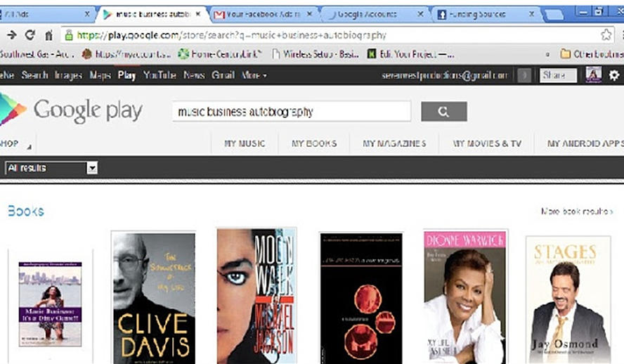Open the Google settings gear icon

point(614,74)
